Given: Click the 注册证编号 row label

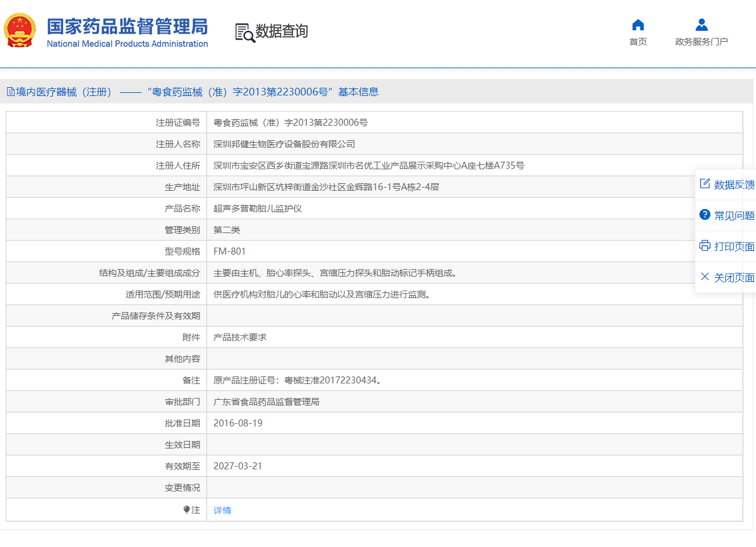Looking at the screenshot, I should click(178, 123).
